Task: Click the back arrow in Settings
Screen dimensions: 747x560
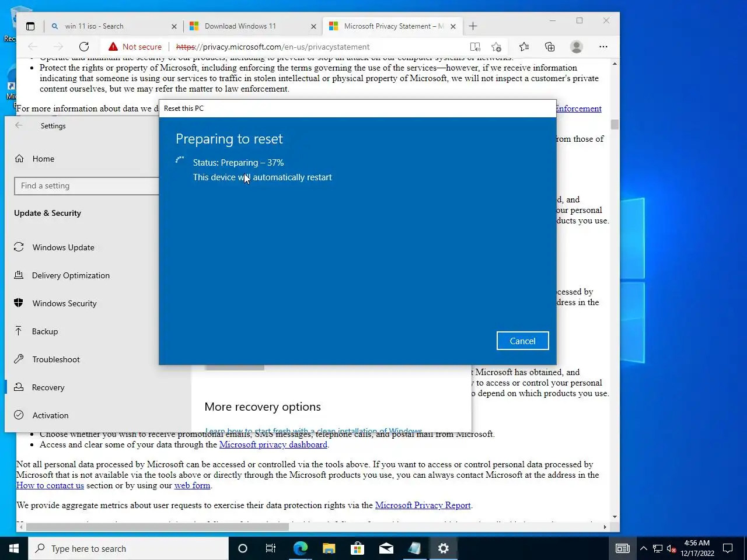Action: pyautogui.click(x=19, y=125)
